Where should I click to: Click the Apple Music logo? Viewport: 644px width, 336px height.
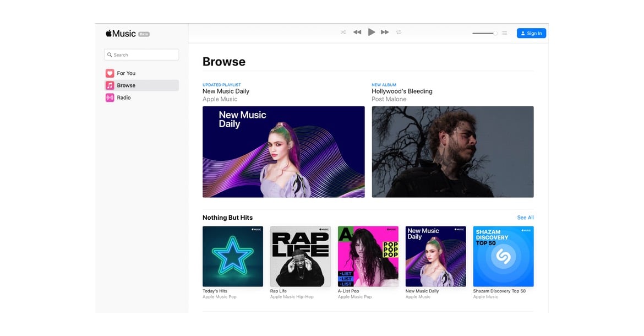[x=121, y=34]
